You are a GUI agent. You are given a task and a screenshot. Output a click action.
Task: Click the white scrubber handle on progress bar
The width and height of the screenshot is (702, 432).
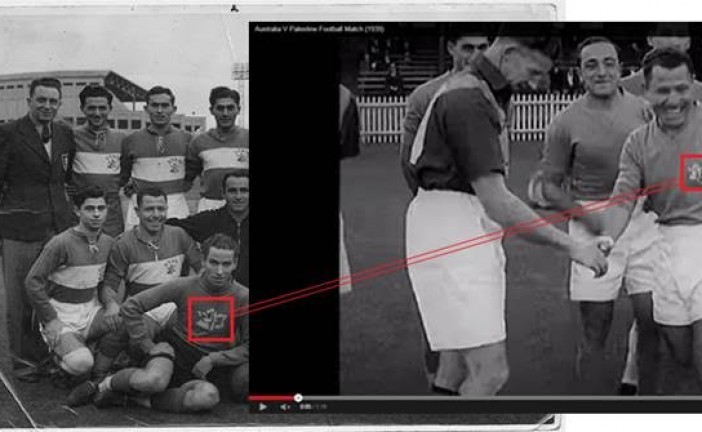(298, 397)
